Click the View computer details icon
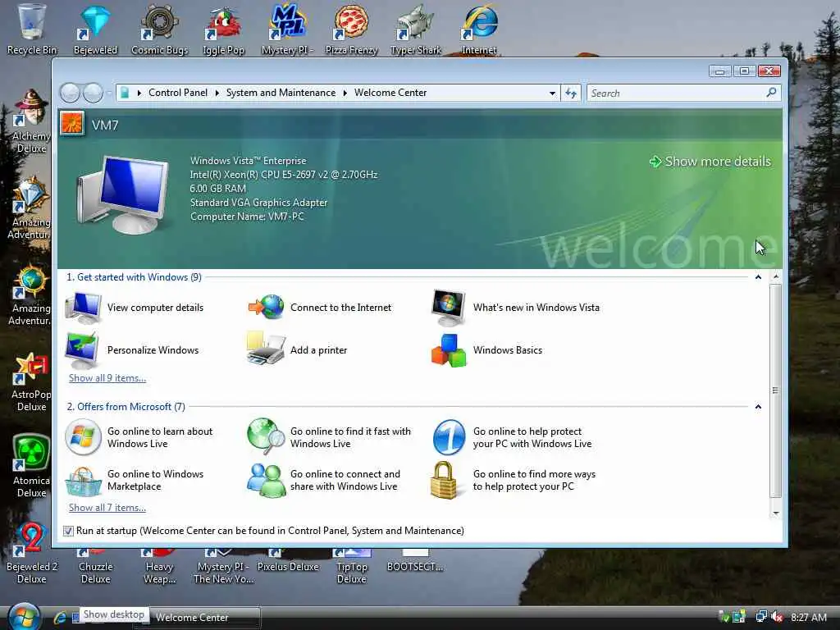This screenshot has width=840, height=630. (x=83, y=308)
